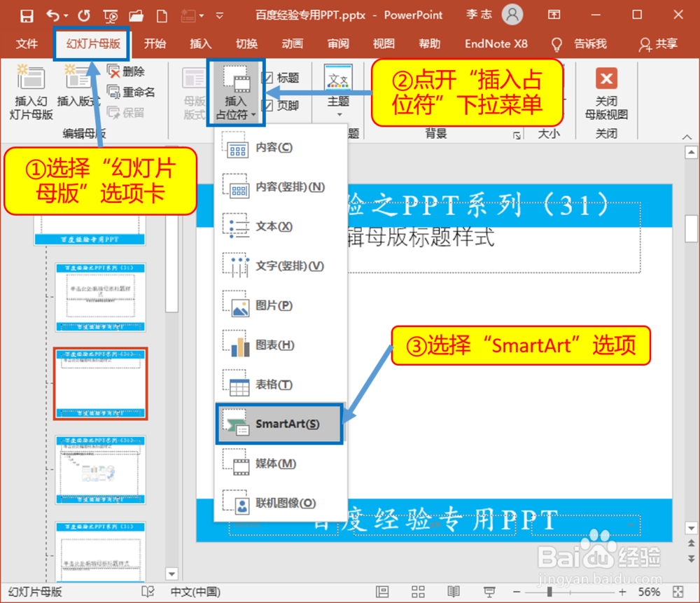The image size is (700, 603).
Task: Click the Redo icon
Action: pos(84,16)
